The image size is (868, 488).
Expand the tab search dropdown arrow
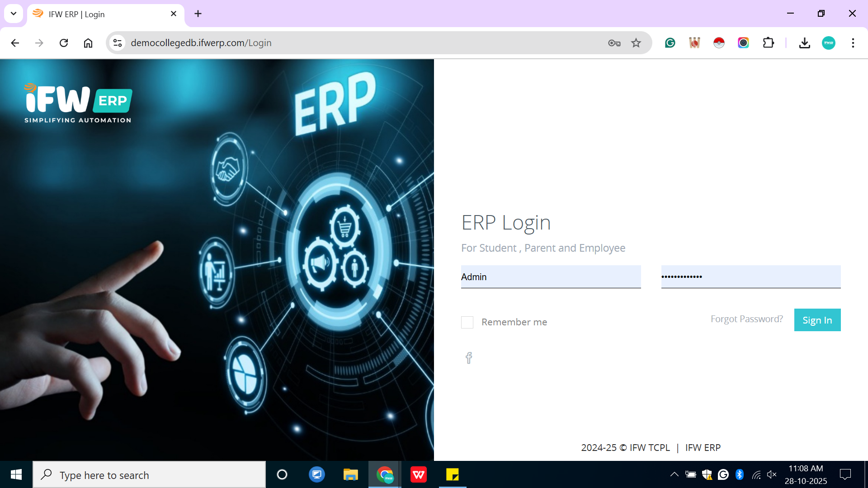(x=14, y=14)
